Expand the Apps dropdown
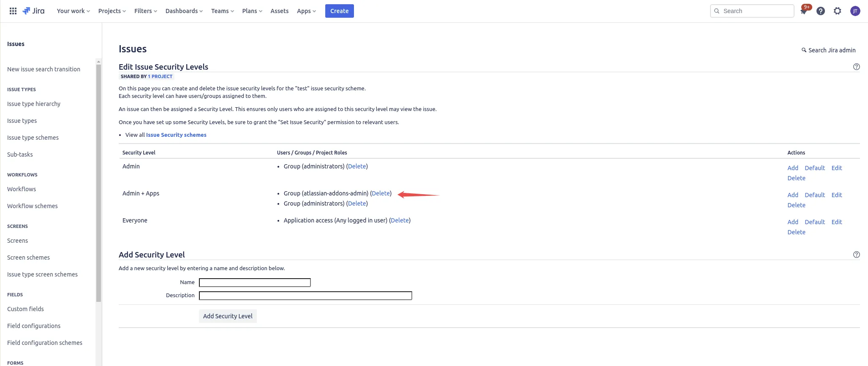The width and height of the screenshot is (868, 366). [x=306, y=11]
